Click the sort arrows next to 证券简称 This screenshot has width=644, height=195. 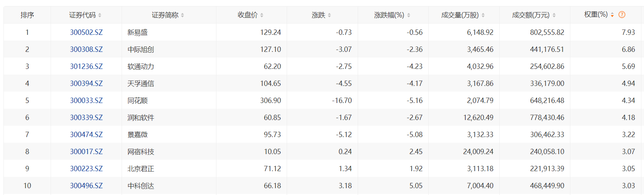182,15
